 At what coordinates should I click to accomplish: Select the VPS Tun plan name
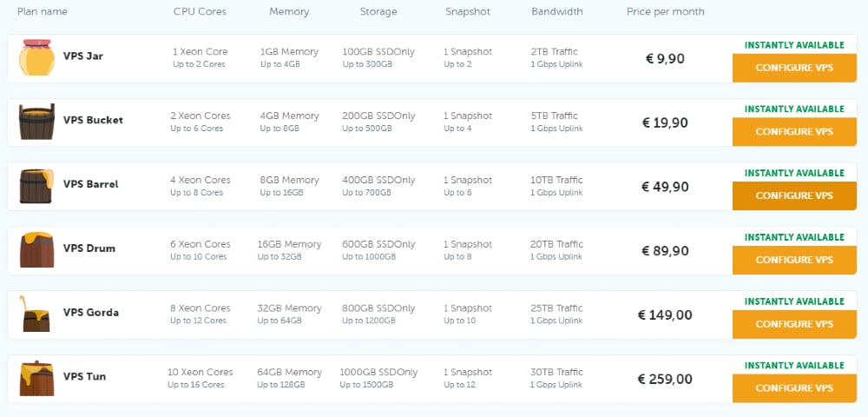84,376
